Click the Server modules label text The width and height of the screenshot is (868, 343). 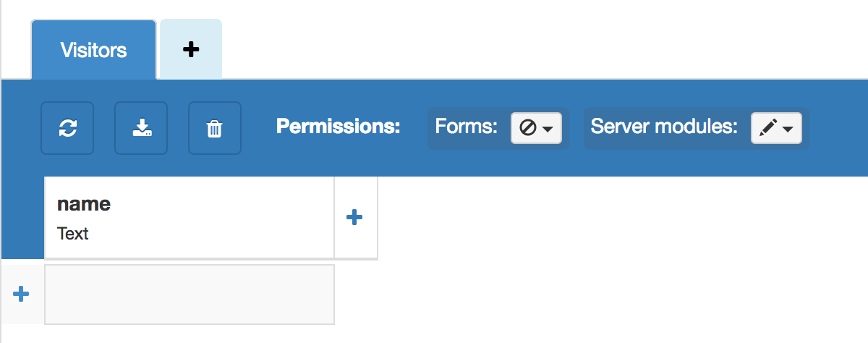pos(664,127)
